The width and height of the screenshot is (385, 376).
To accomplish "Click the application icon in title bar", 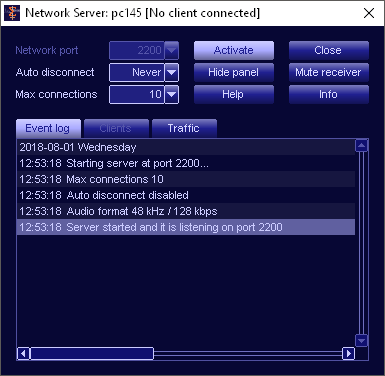I will click(x=12, y=13).
